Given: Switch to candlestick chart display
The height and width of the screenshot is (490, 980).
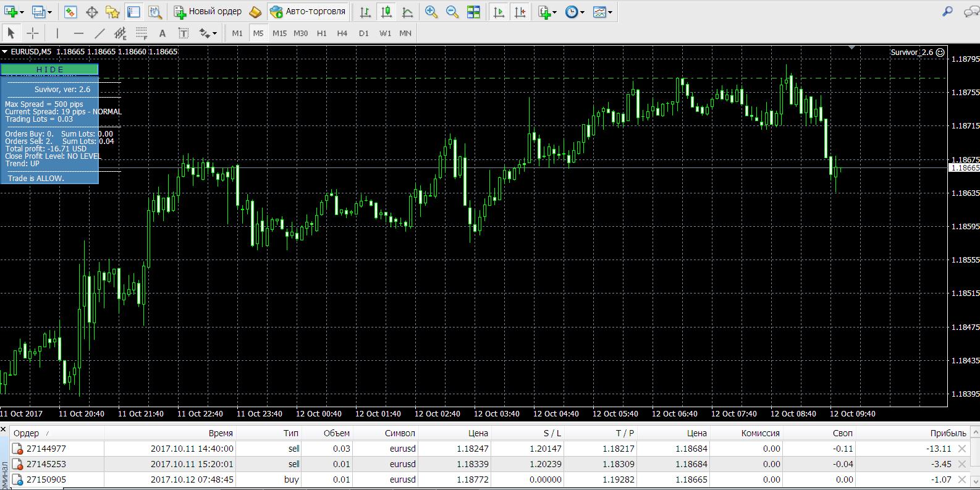Looking at the screenshot, I should point(387,11).
